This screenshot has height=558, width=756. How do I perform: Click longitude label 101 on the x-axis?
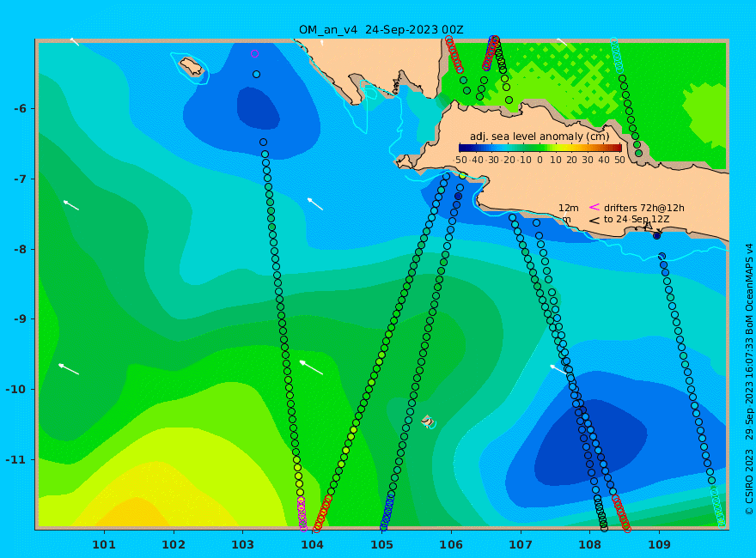tap(104, 545)
